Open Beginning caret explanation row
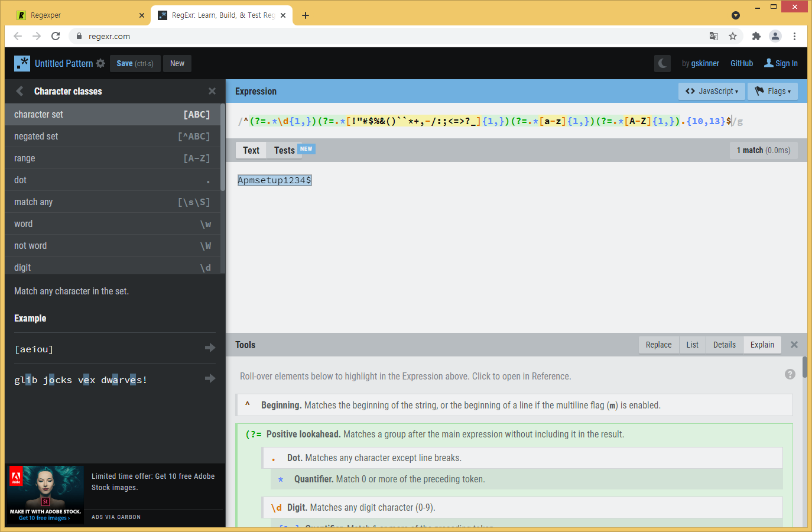The height and width of the screenshot is (532, 812). coord(514,405)
